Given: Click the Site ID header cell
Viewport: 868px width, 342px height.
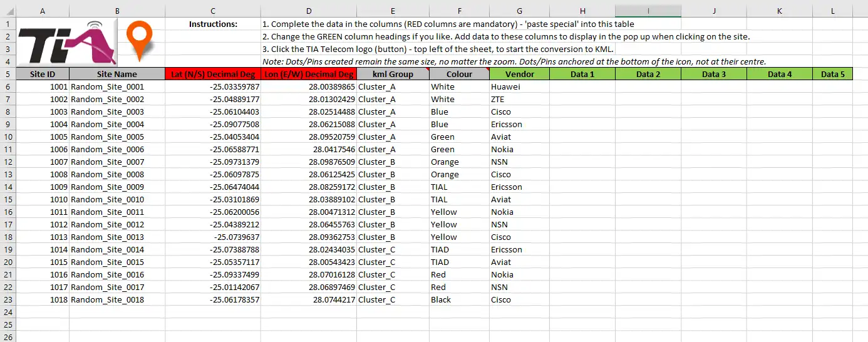Looking at the screenshot, I should [43, 74].
